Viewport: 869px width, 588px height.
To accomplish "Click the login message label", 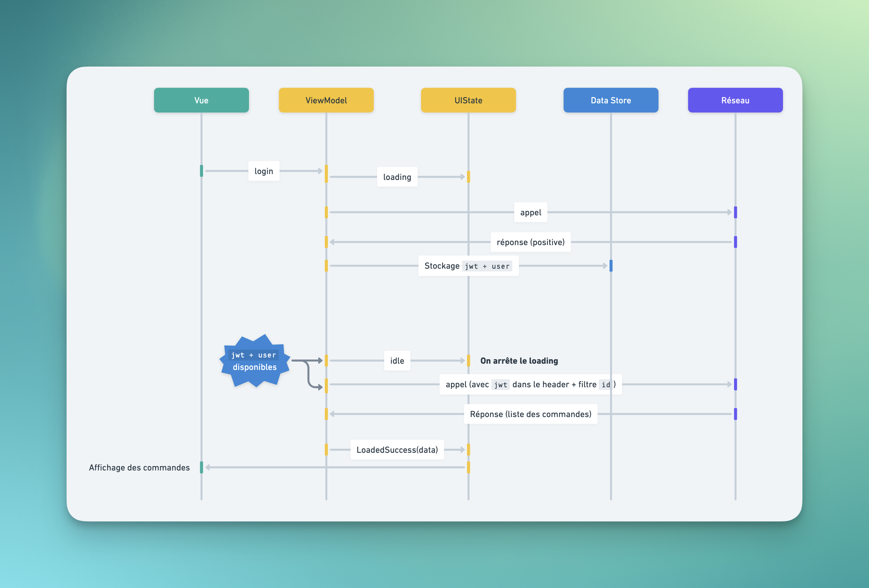I will (x=264, y=171).
